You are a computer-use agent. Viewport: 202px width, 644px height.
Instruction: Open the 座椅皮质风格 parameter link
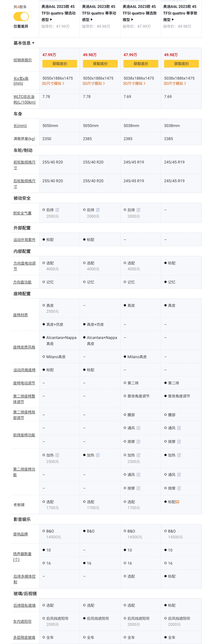coord(24,347)
